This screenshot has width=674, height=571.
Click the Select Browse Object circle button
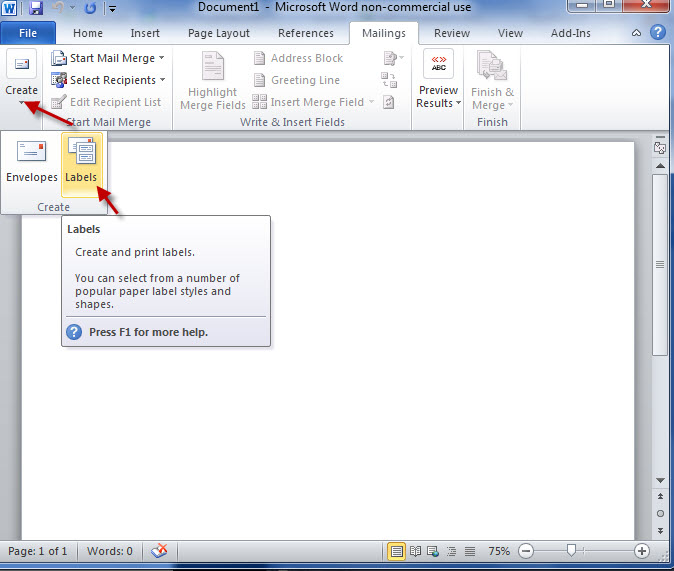tap(661, 514)
